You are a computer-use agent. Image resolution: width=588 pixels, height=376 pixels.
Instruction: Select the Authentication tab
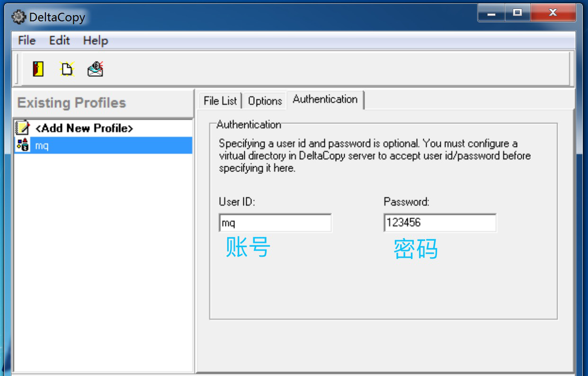tap(325, 99)
